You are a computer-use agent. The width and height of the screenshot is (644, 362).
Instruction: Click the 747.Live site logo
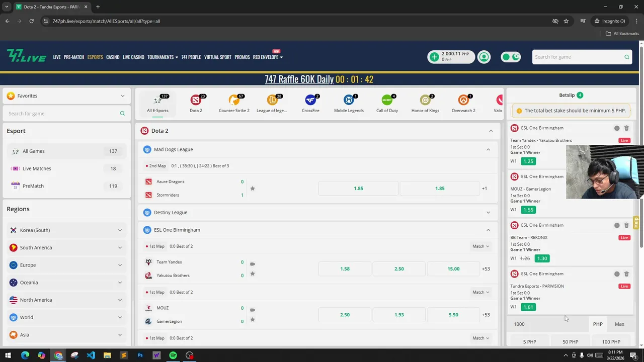(x=27, y=56)
